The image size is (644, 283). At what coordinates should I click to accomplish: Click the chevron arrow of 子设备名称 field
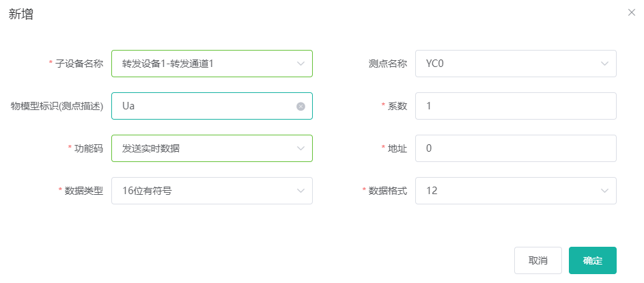tap(300, 64)
